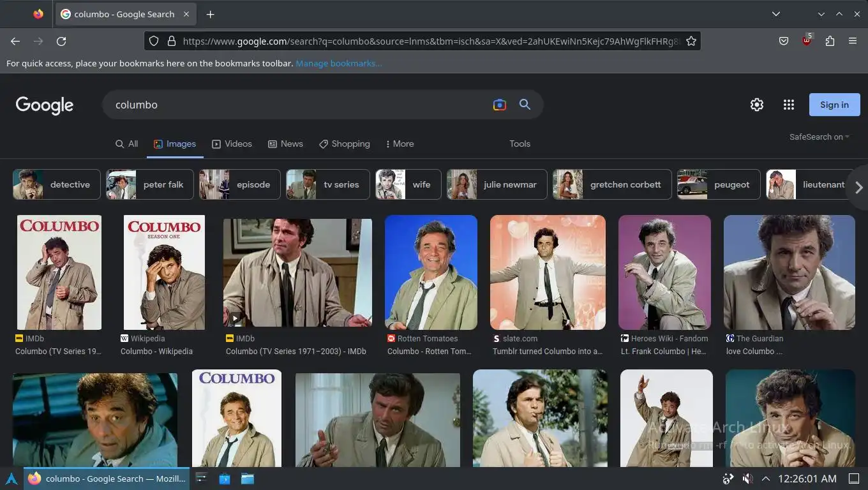This screenshot has width=868, height=490.
Task: Open site security lock icon
Action: [171, 41]
